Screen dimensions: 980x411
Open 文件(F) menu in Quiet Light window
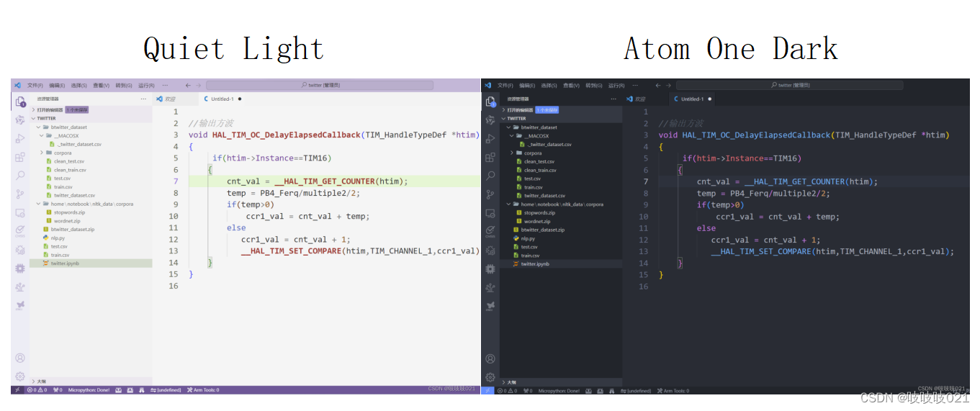[35, 85]
